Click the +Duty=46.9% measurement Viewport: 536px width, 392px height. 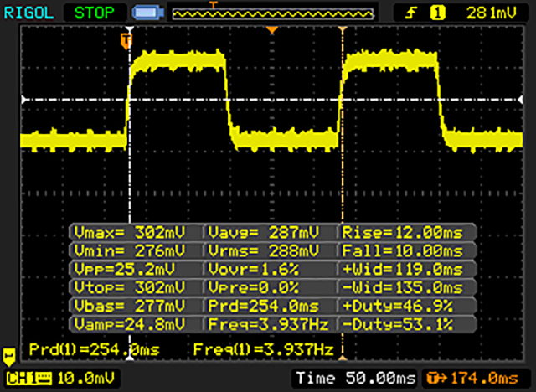tap(408, 305)
